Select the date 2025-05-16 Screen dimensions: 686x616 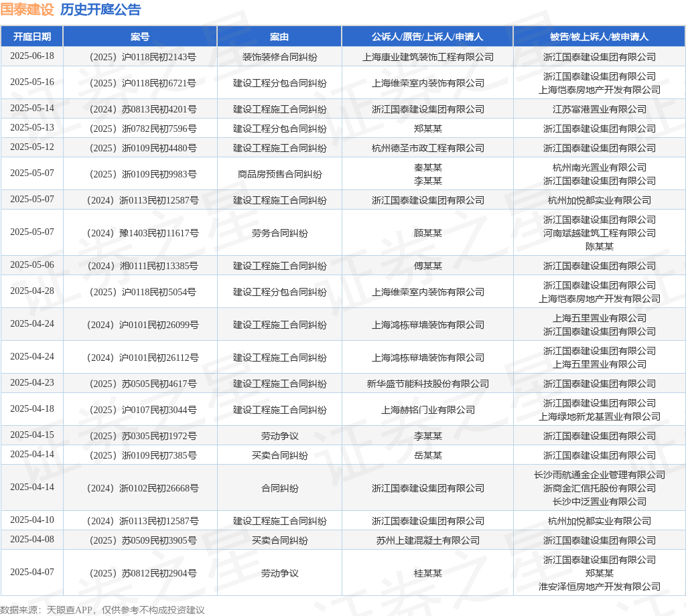click(x=32, y=82)
